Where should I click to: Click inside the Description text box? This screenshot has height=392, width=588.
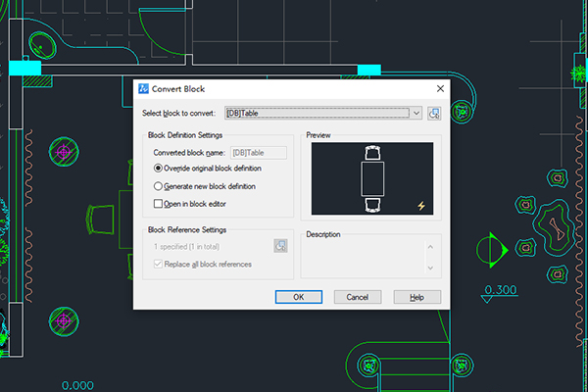coord(364,257)
